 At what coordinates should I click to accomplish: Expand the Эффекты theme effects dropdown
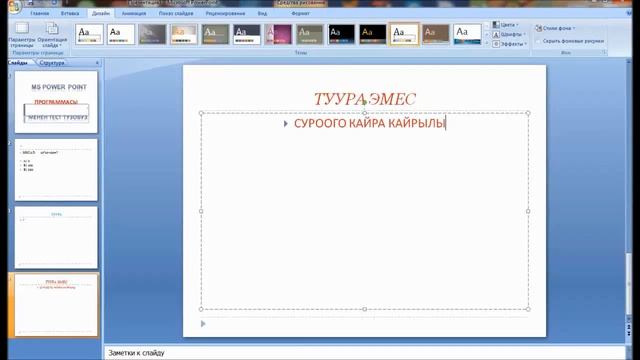(510, 44)
